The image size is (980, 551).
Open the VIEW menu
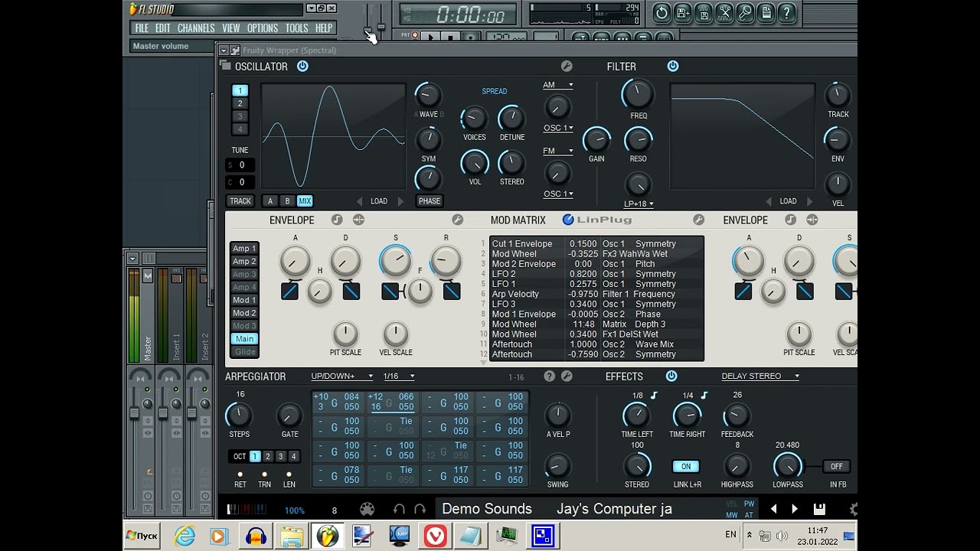point(231,28)
